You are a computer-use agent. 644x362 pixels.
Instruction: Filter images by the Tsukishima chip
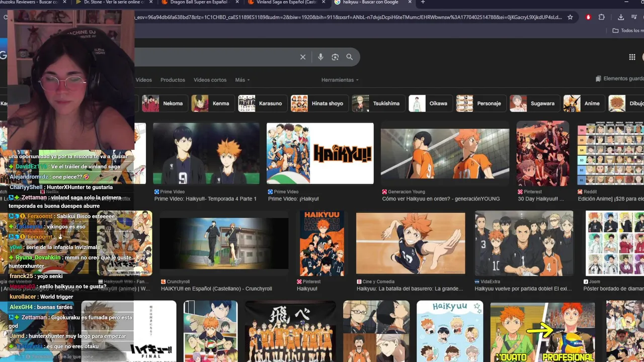coord(378,104)
